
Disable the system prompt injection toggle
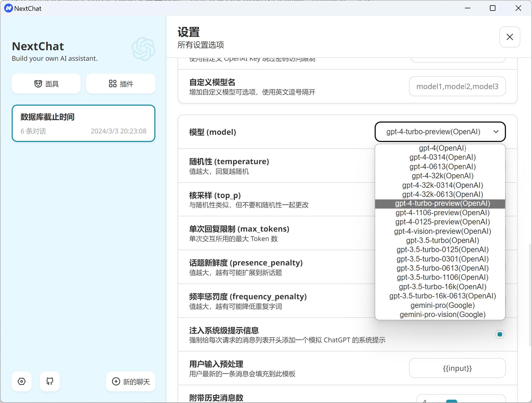point(500,334)
